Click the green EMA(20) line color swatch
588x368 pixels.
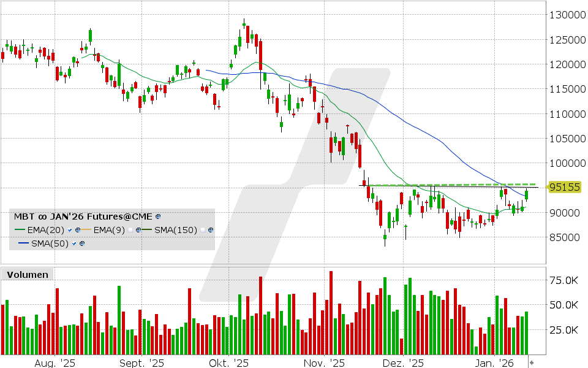(x=20, y=230)
